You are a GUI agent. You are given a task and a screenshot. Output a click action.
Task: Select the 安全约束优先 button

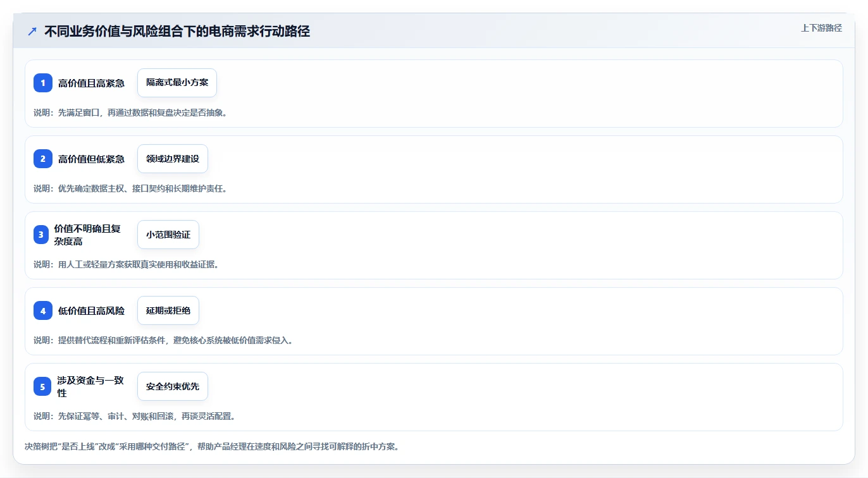[x=173, y=386]
